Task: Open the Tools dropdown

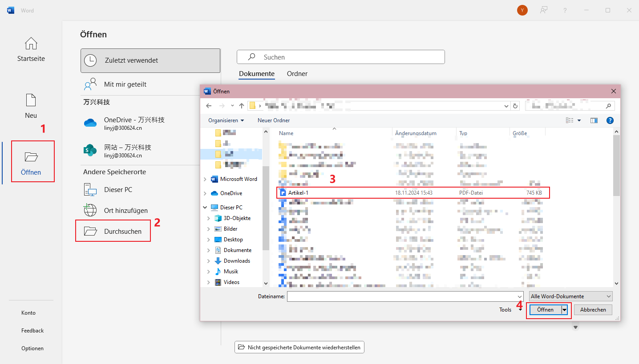Action: coord(510,310)
